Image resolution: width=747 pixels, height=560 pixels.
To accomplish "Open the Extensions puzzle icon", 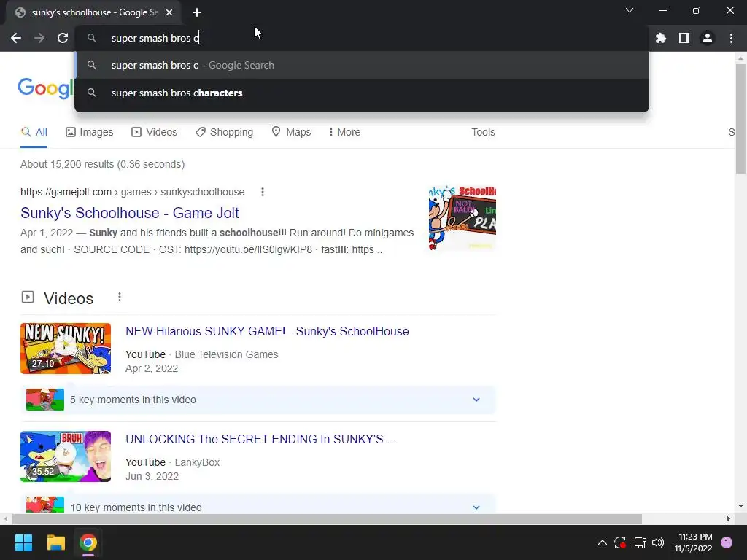I will click(661, 38).
